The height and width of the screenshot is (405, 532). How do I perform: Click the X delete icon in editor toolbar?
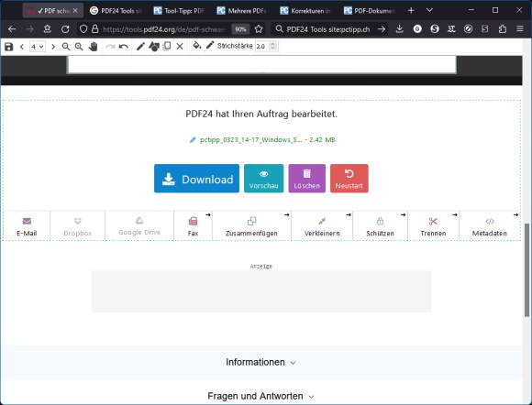(180, 47)
